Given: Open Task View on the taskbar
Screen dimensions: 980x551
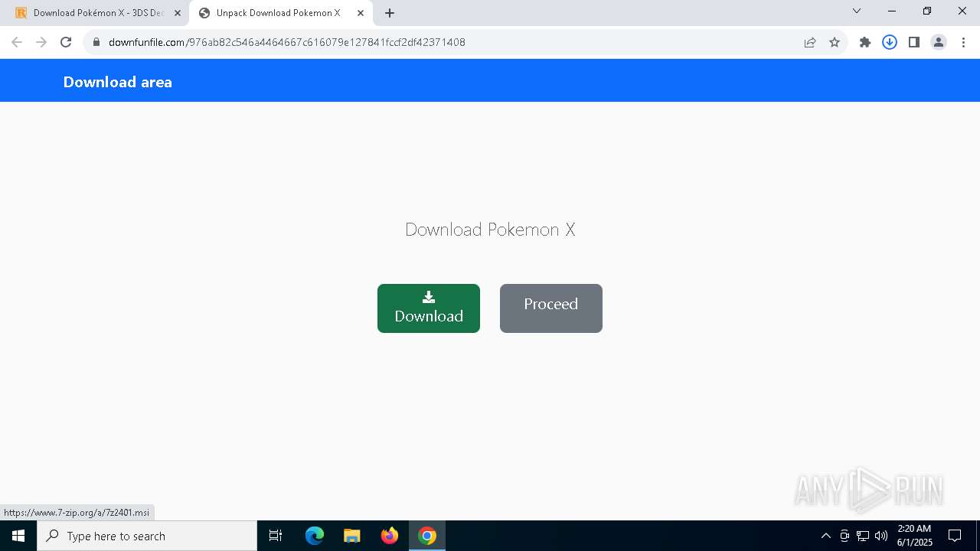Looking at the screenshot, I should [276, 536].
